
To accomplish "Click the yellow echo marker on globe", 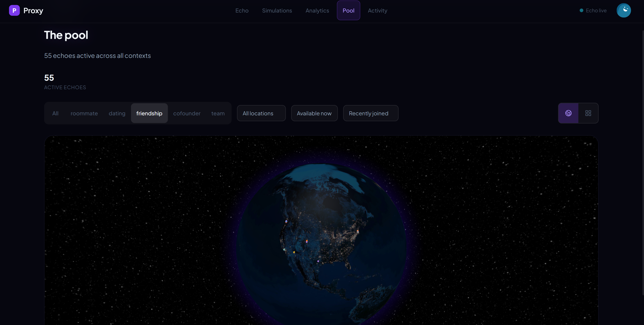I will click(294, 252).
